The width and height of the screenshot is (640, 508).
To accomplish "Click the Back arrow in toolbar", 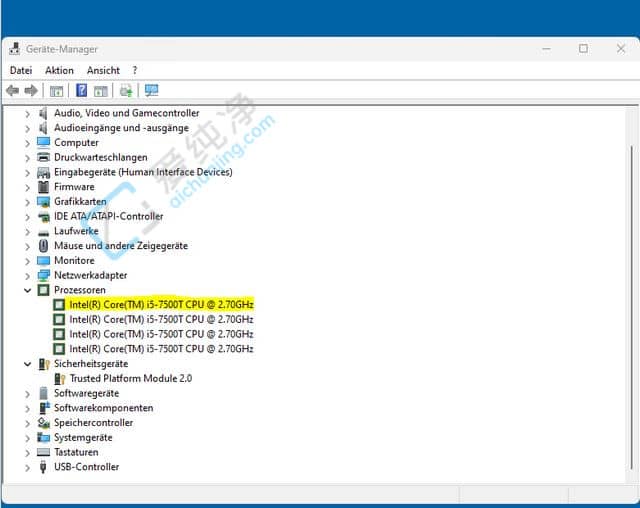I will pyautogui.click(x=13, y=90).
